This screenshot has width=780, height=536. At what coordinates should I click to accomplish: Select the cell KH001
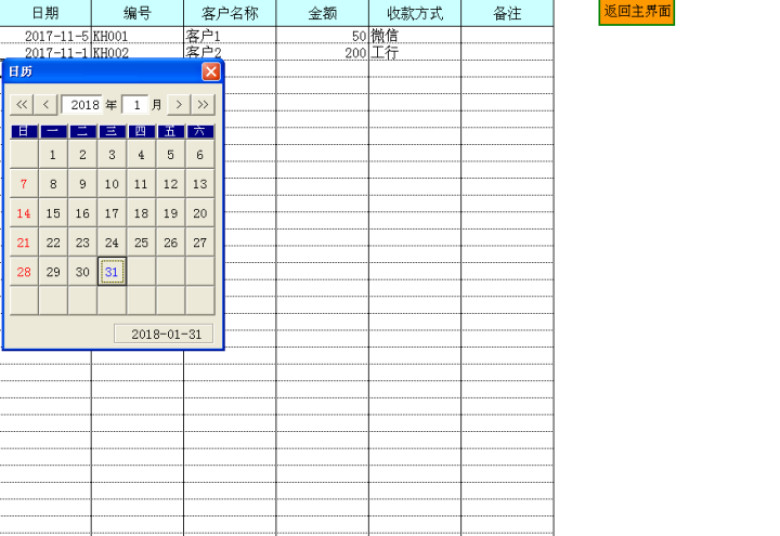(x=137, y=35)
